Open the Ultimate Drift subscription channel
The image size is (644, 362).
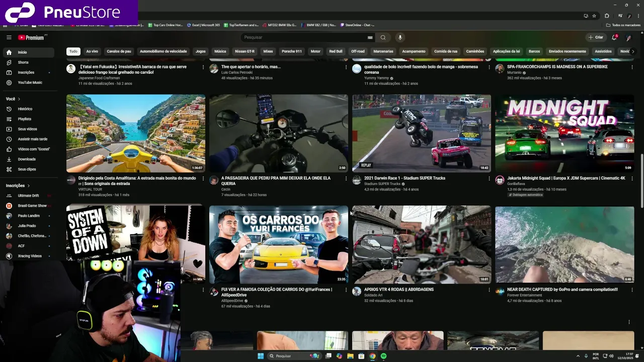(x=28, y=196)
